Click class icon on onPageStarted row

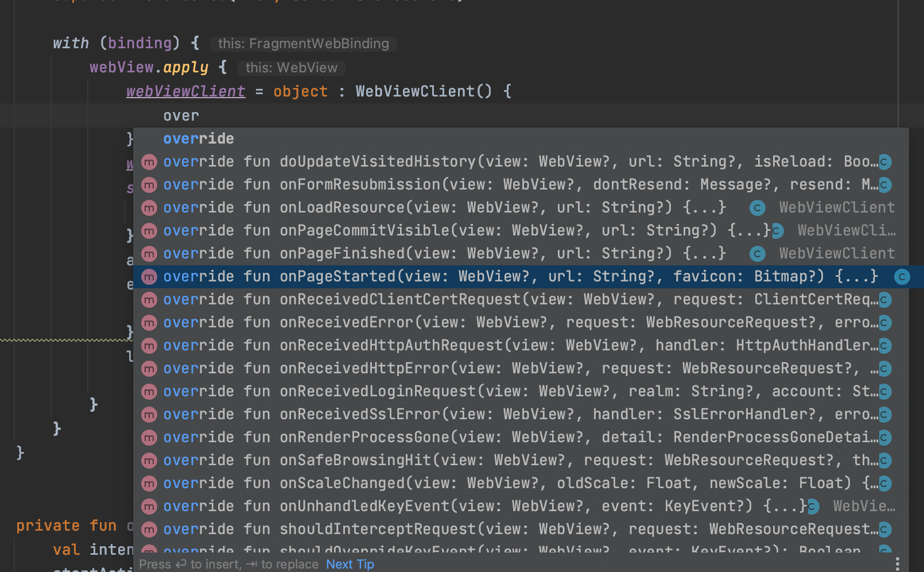[902, 277]
